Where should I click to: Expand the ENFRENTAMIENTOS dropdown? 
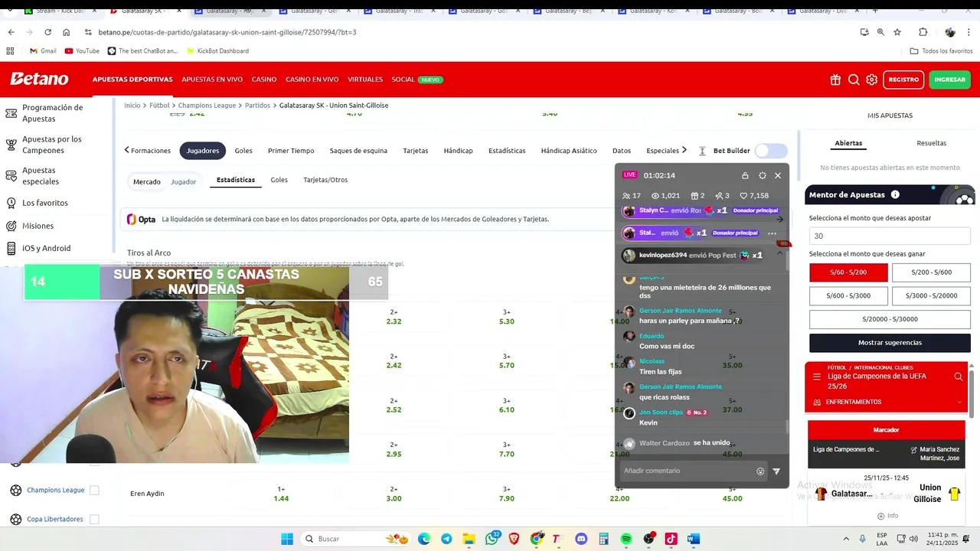[959, 402]
